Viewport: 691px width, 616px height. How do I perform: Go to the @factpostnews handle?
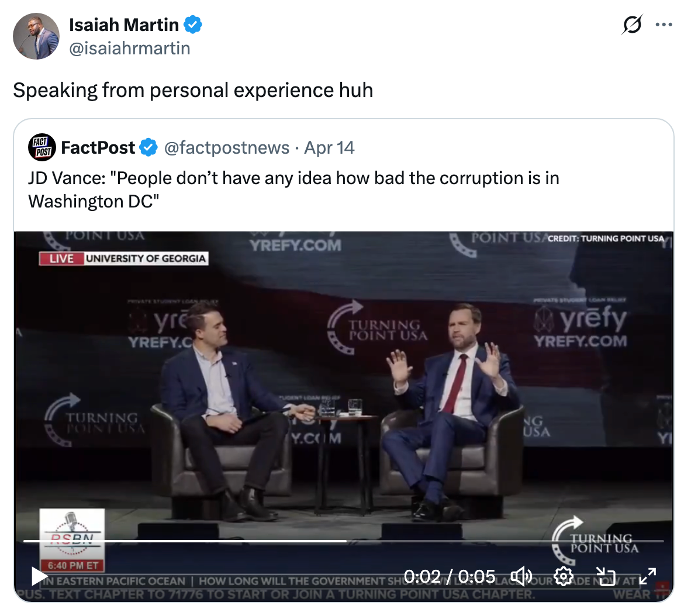[x=227, y=148]
